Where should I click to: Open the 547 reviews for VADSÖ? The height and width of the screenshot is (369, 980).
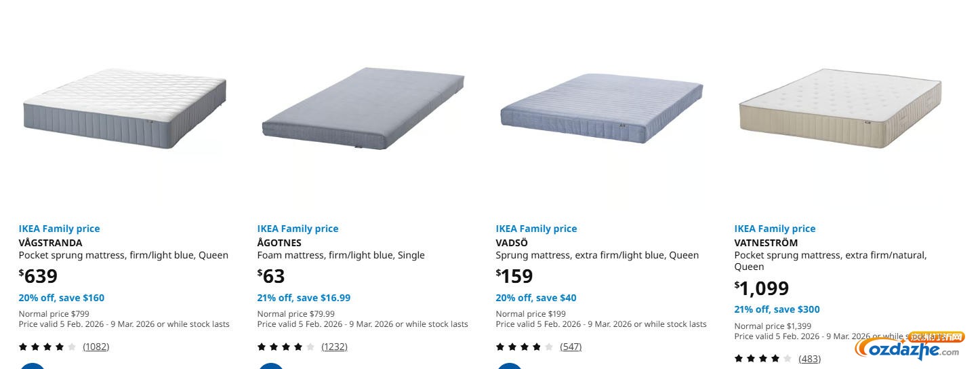point(571,347)
